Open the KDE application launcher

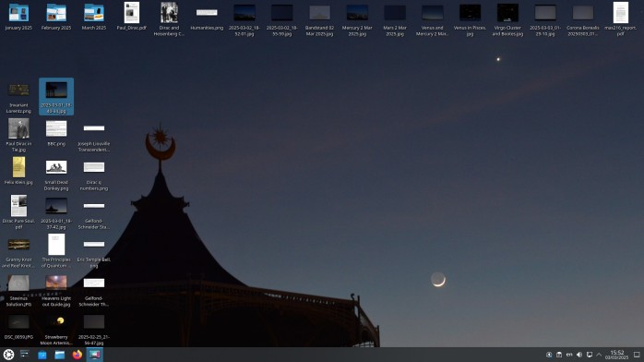pos(8,355)
